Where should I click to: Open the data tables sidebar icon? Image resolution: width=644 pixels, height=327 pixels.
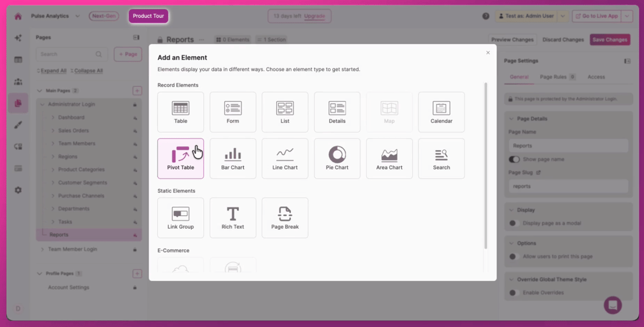18,60
